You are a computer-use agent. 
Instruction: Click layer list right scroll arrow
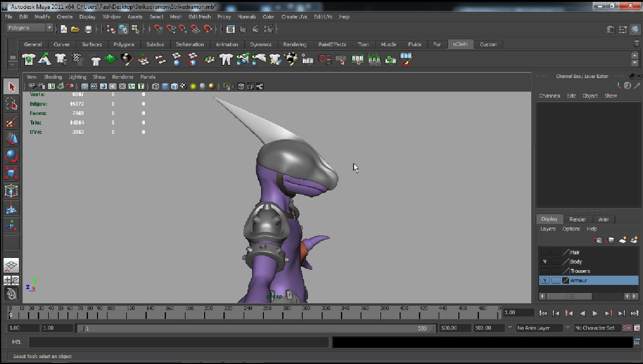click(635, 296)
